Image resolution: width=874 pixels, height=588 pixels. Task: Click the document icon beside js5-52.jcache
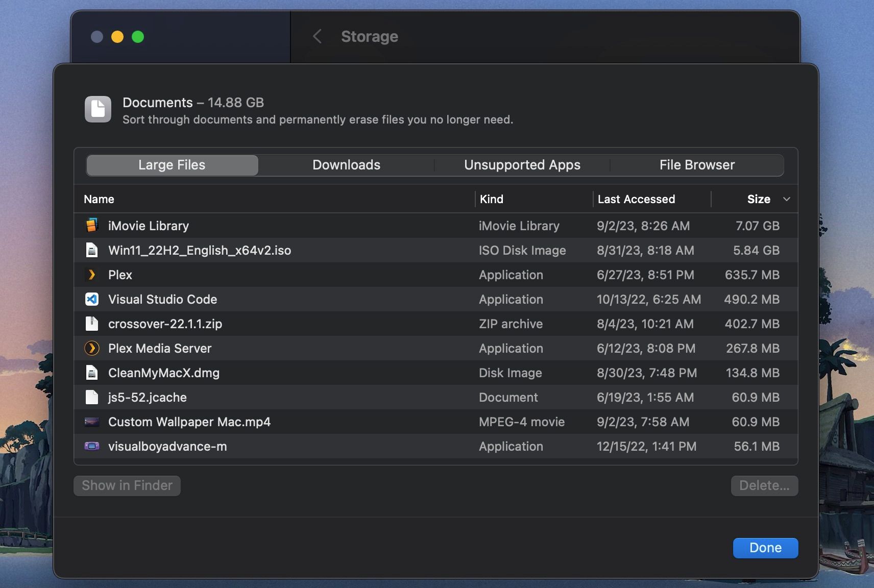click(92, 397)
